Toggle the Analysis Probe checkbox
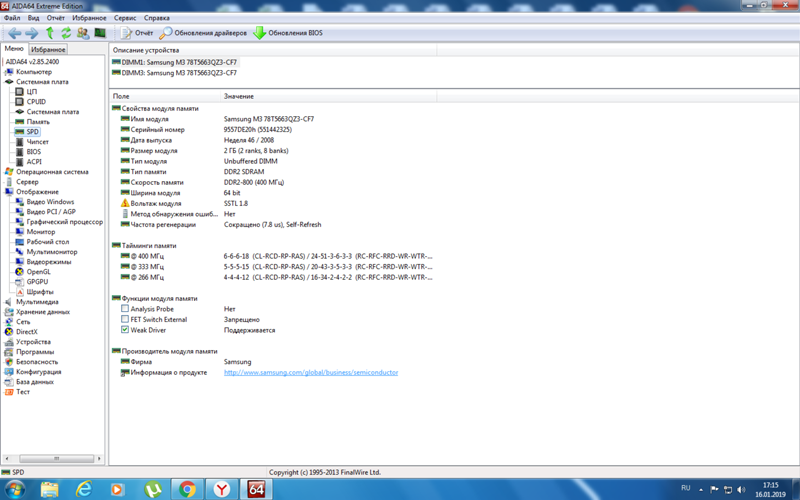800x500 pixels. (124, 309)
